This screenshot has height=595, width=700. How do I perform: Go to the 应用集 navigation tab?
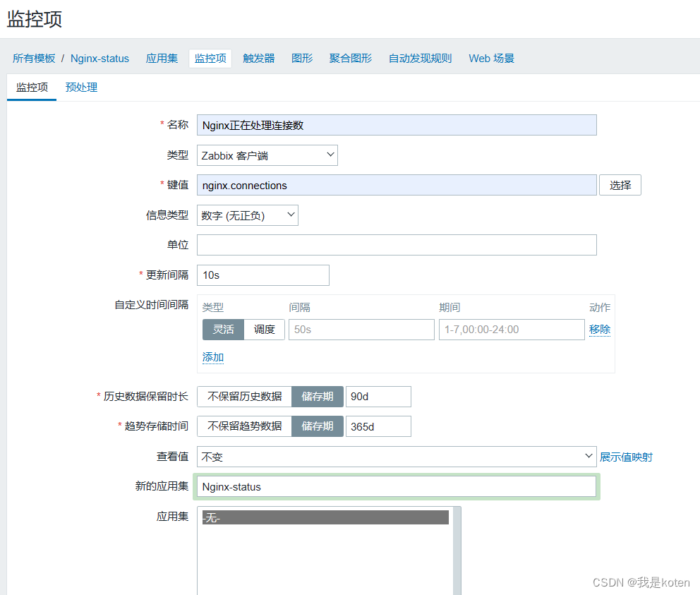pos(162,59)
